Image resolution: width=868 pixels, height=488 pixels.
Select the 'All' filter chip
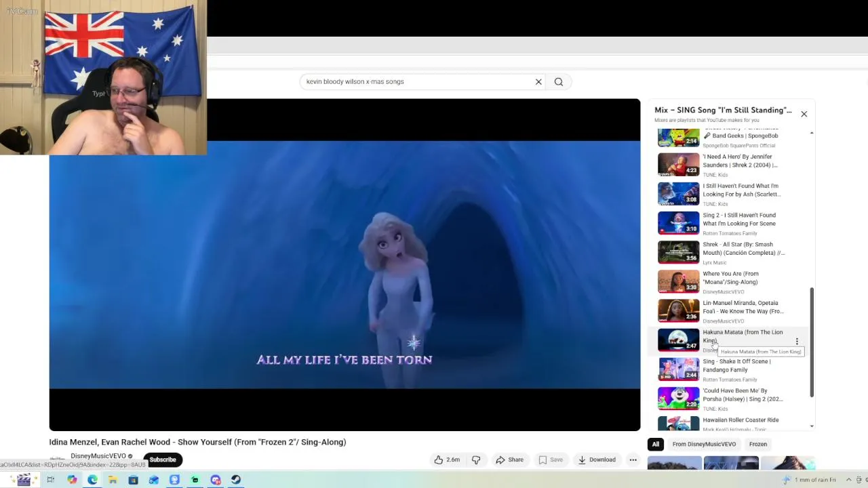(655, 445)
